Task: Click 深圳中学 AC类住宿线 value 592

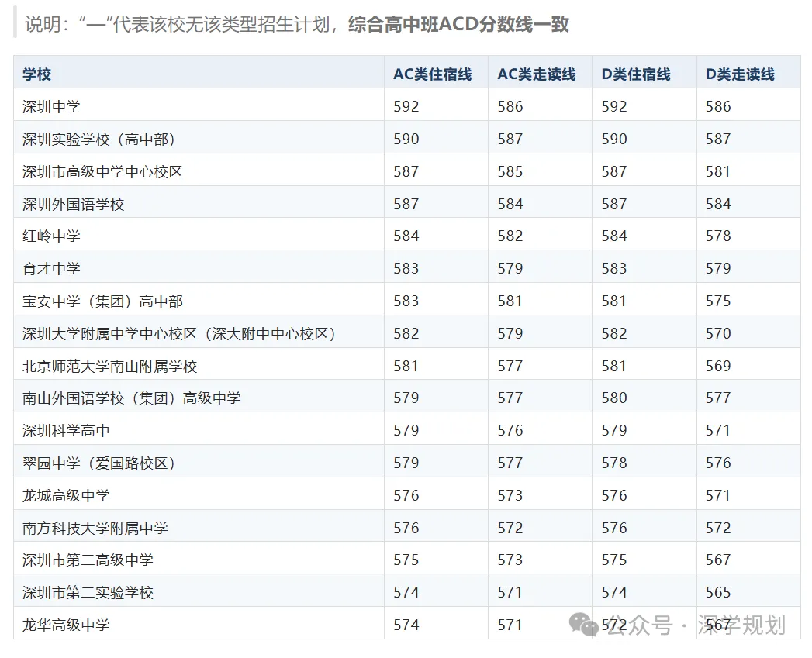Action: [406, 107]
